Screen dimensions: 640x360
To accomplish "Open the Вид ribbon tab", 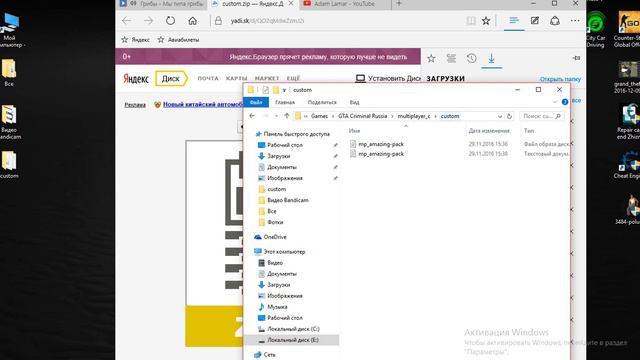I will tap(354, 102).
